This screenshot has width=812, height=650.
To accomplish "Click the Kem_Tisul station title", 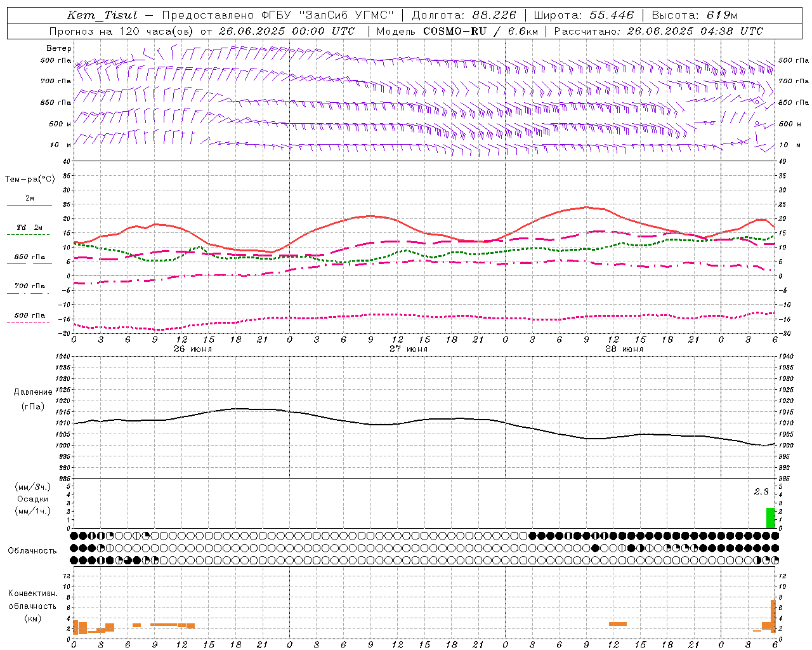I will click(x=102, y=15).
